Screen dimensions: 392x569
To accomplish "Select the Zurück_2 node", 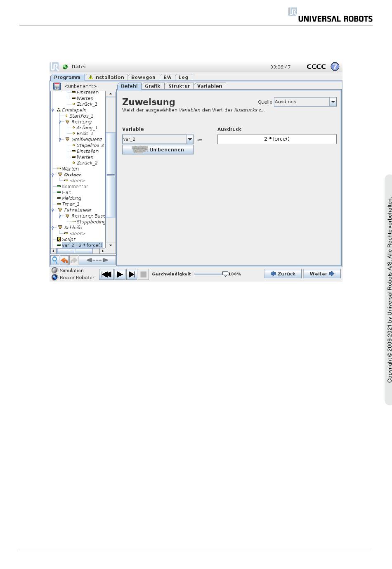I will click(x=87, y=163).
